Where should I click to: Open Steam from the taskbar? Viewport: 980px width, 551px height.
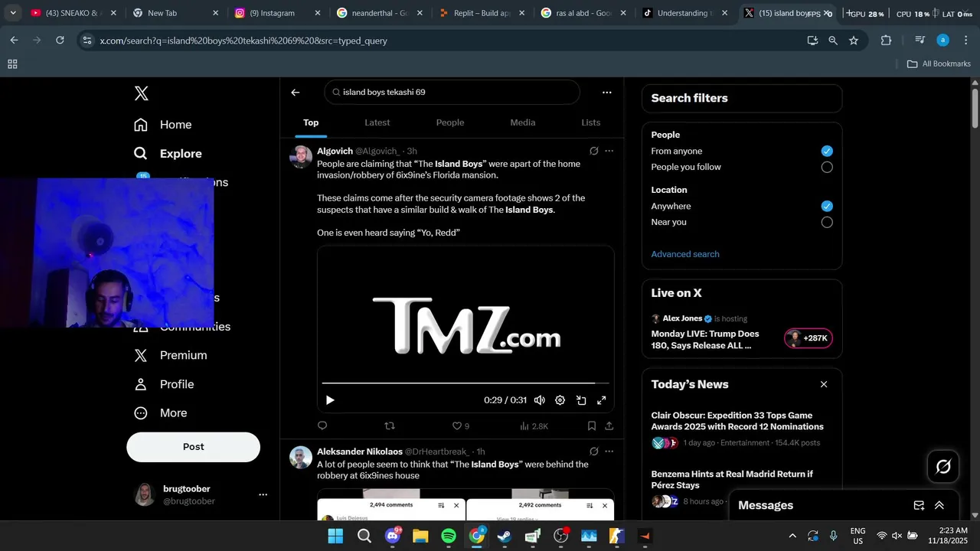pos(505,536)
